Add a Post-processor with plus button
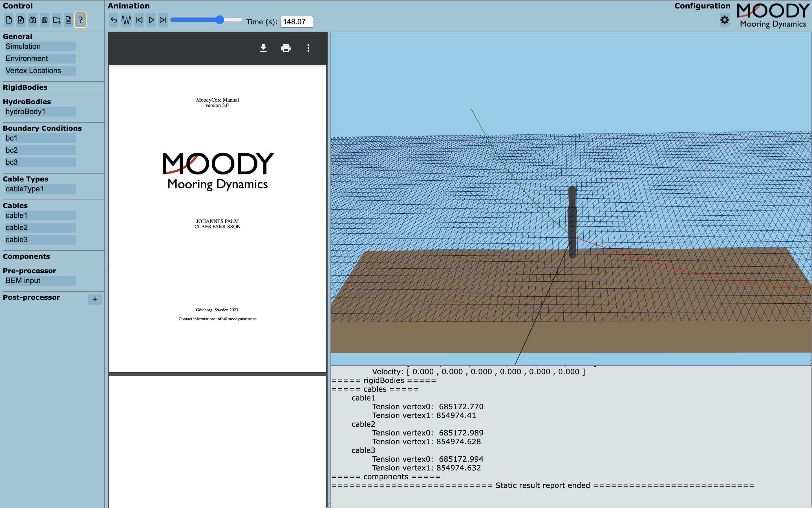This screenshot has width=812, height=508. click(x=95, y=299)
